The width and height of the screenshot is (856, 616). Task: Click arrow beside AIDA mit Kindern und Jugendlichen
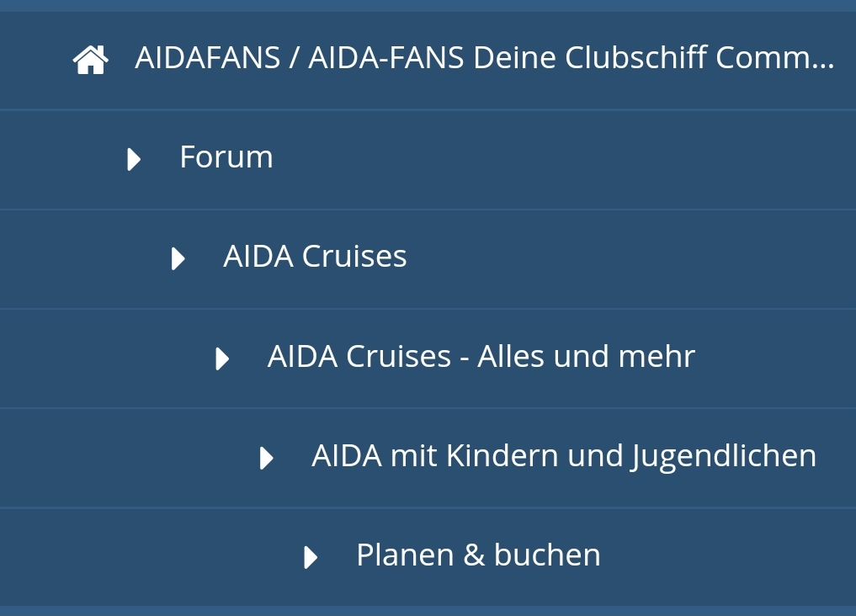266,458
